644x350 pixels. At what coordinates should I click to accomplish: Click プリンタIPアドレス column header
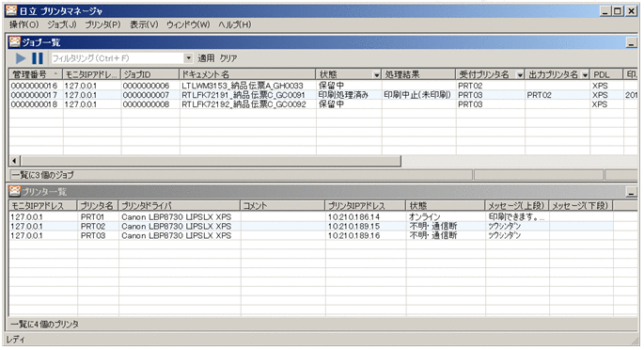(x=366, y=205)
